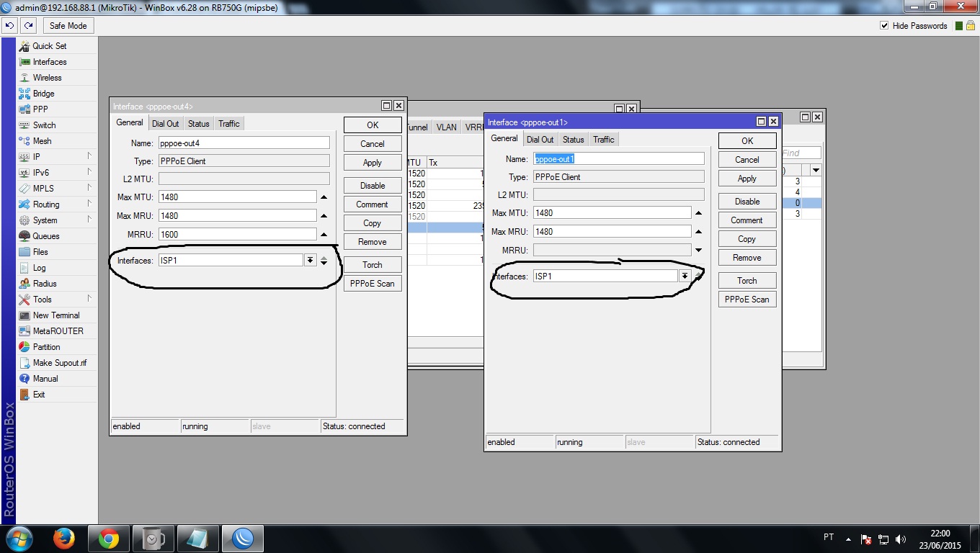Screen dimensions: 980x553
Task: Click OK in the pppoe-out4 window
Action: 373,125
